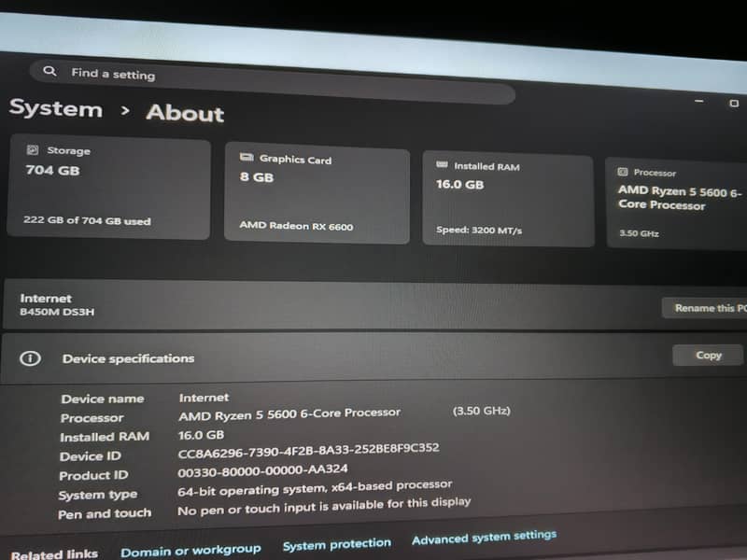This screenshot has width=747, height=560.
Task: Click the breadcrumb chevron before About
Action: 125,111
